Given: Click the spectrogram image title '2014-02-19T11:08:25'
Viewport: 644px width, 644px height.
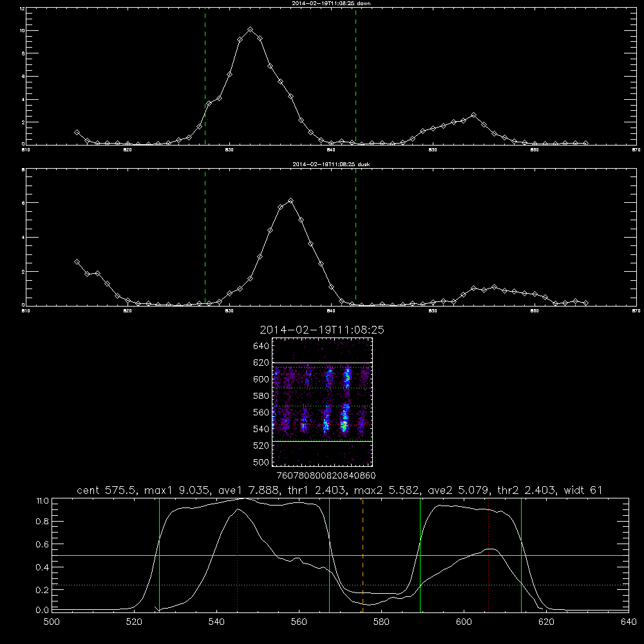Looking at the screenshot, I should pyautogui.click(x=322, y=330).
